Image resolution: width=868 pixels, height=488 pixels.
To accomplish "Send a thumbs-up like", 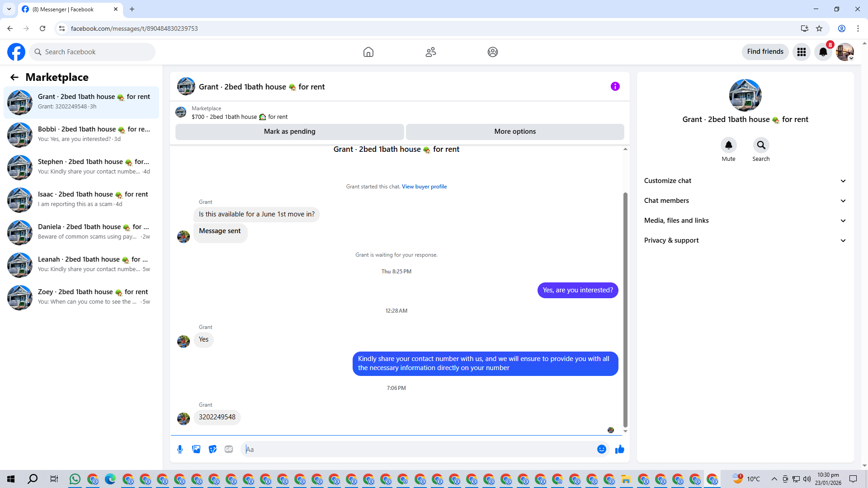I will [x=619, y=449].
